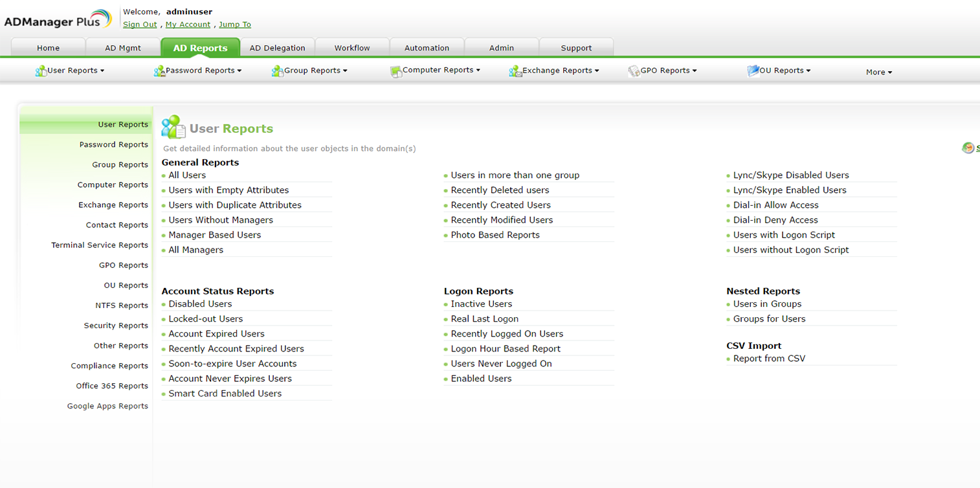
Task: Select Computer Reports in the sidebar
Action: (113, 185)
